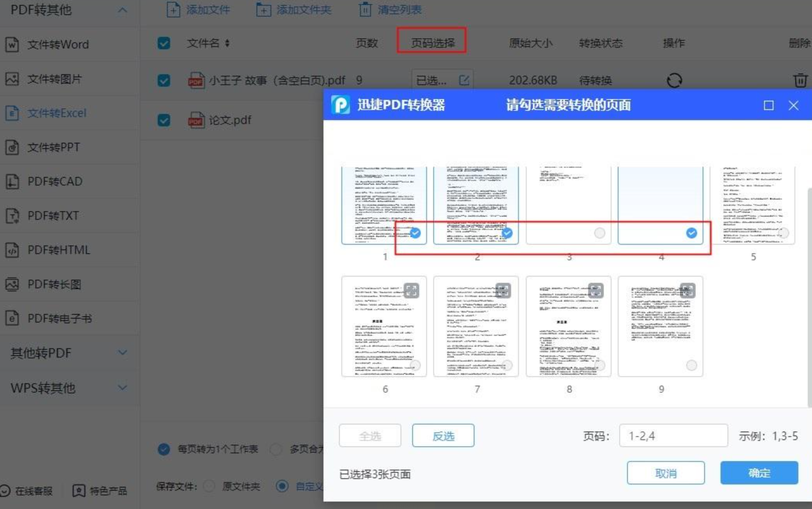Open the page selection edit icon beside 已选
The height and width of the screenshot is (509, 812).
tap(464, 80)
